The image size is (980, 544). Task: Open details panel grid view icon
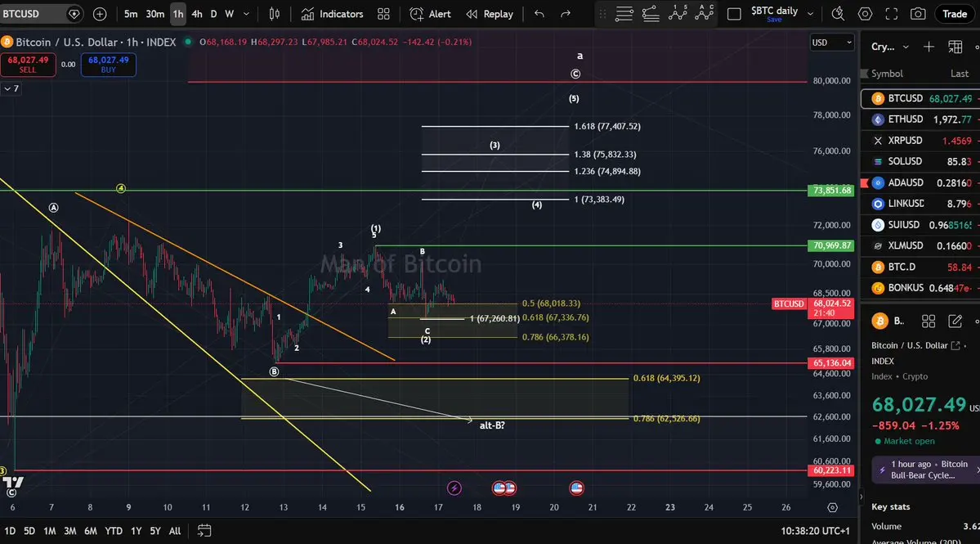tap(929, 321)
